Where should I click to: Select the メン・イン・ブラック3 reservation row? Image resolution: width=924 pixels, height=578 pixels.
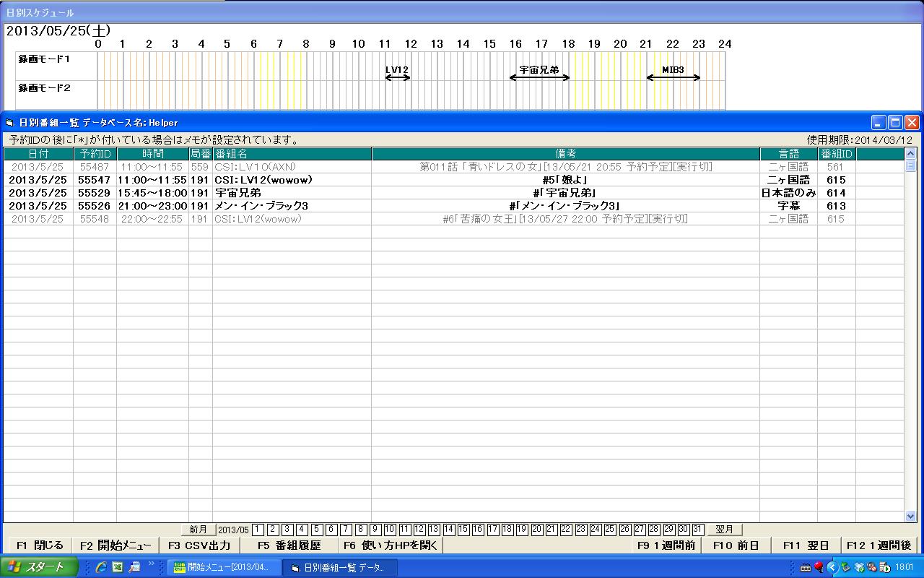point(261,206)
